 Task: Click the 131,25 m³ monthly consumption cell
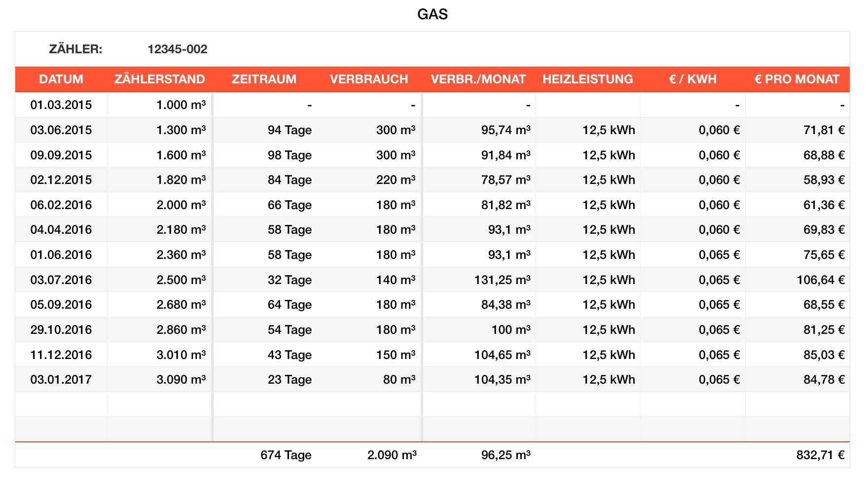point(502,280)
